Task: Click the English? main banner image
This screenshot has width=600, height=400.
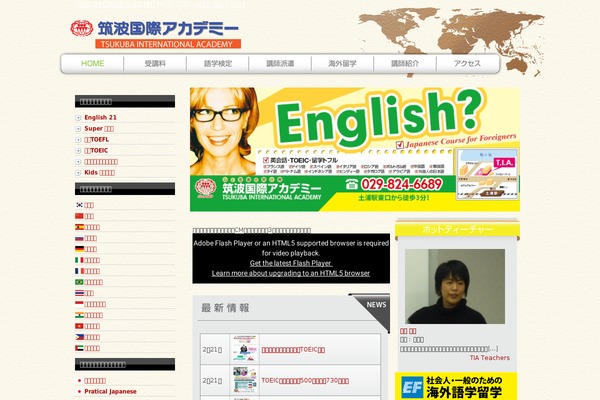Action: [x=355, y=149]
